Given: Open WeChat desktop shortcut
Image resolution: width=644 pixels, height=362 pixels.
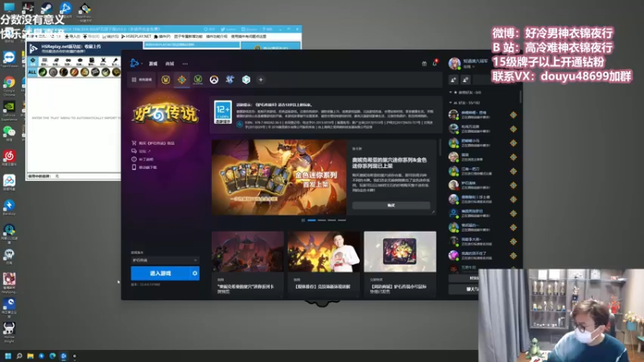Looking at the screenshot, I should [x=10, y=134].
